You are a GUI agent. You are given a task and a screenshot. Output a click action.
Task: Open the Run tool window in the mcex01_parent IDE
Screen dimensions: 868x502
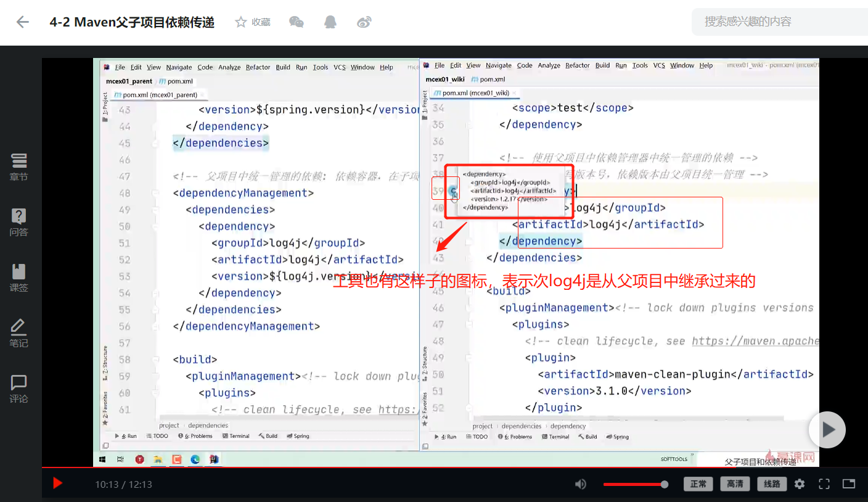coord(126,436)
